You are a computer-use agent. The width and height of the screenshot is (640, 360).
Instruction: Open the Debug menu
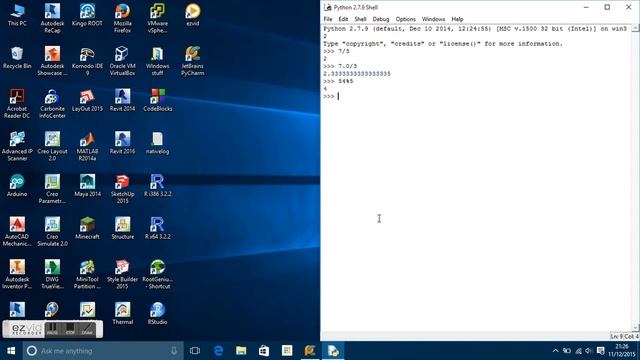tap(381, 19)
